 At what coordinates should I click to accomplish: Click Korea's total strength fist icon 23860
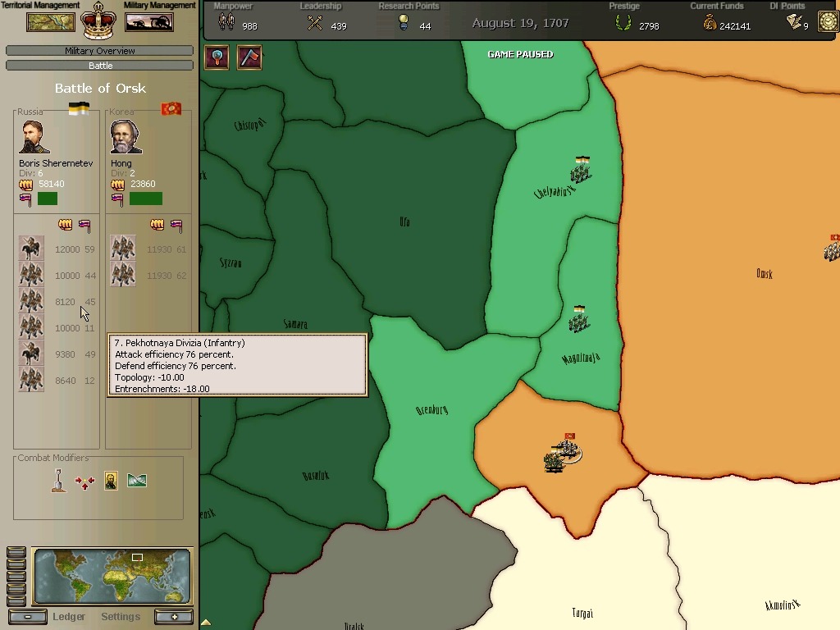(118, 185)
